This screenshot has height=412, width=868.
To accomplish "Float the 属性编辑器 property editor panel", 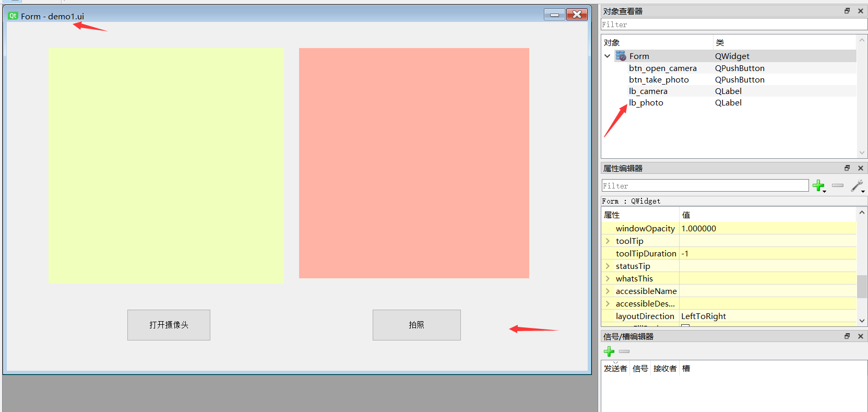I will coord(847,168).
